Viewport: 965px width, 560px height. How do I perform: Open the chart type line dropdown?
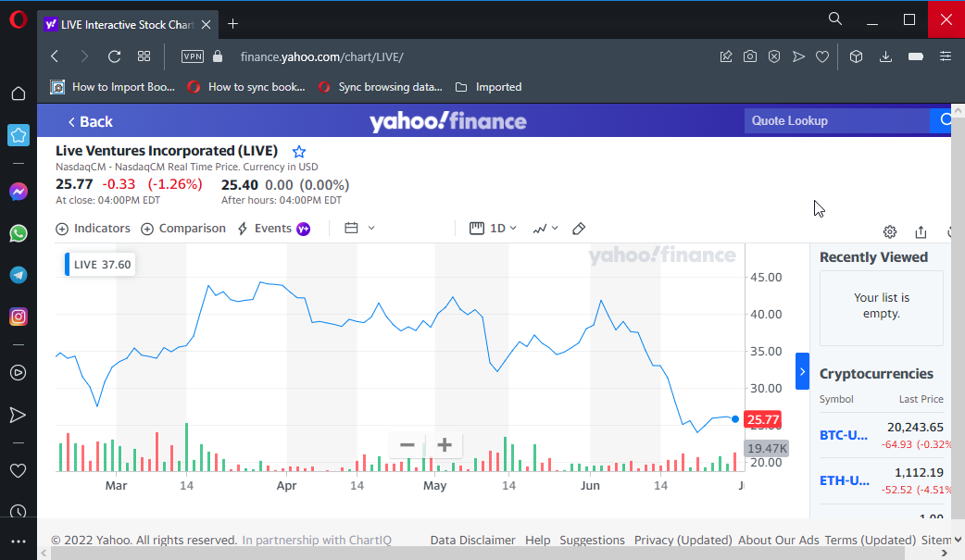pos(545,229)
